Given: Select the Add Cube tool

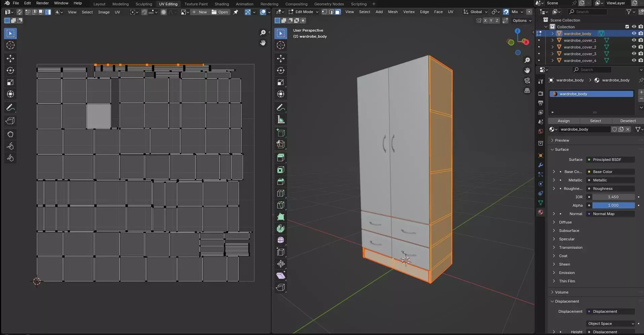Looking at the screenshot, I should (281, 133).
